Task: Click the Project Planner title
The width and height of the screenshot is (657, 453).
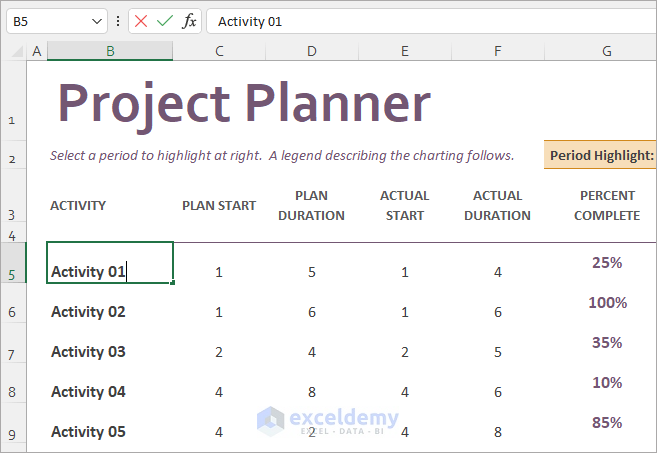Action: click(244, 103)
